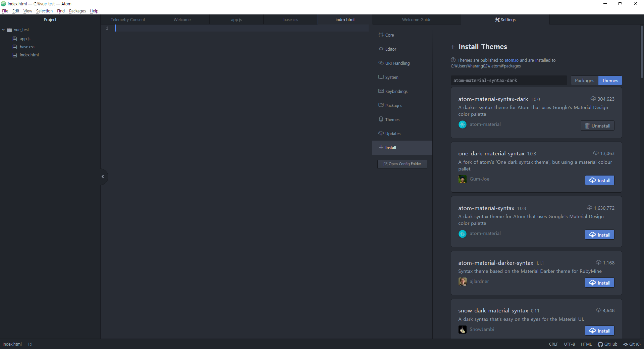Switch to the Welcome Guide tab
This screenshot has width=644, height=349.
tap(417, 20)
